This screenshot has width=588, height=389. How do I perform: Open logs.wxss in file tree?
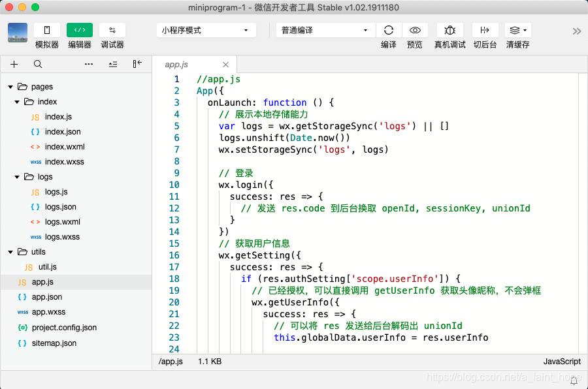click(x=76, y=237)
